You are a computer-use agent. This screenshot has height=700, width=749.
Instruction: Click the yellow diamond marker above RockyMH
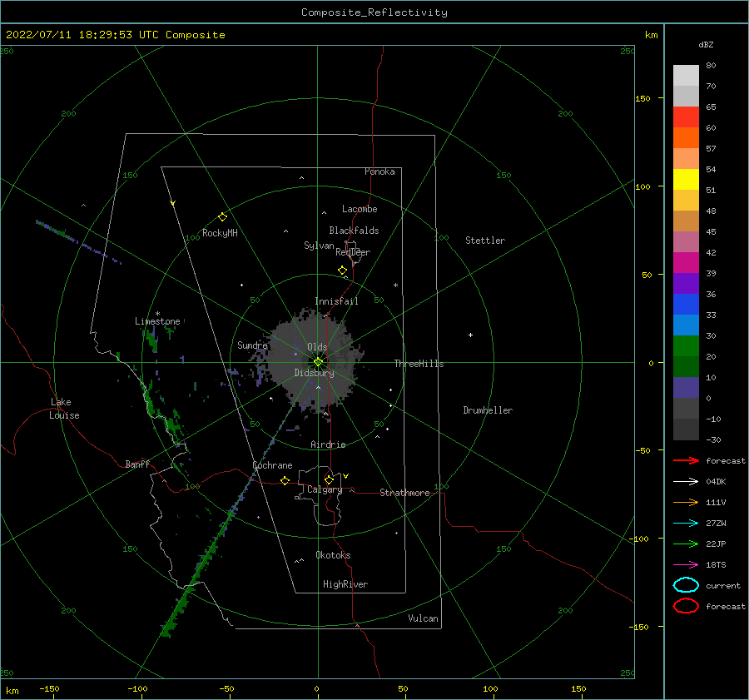(222, 217)
